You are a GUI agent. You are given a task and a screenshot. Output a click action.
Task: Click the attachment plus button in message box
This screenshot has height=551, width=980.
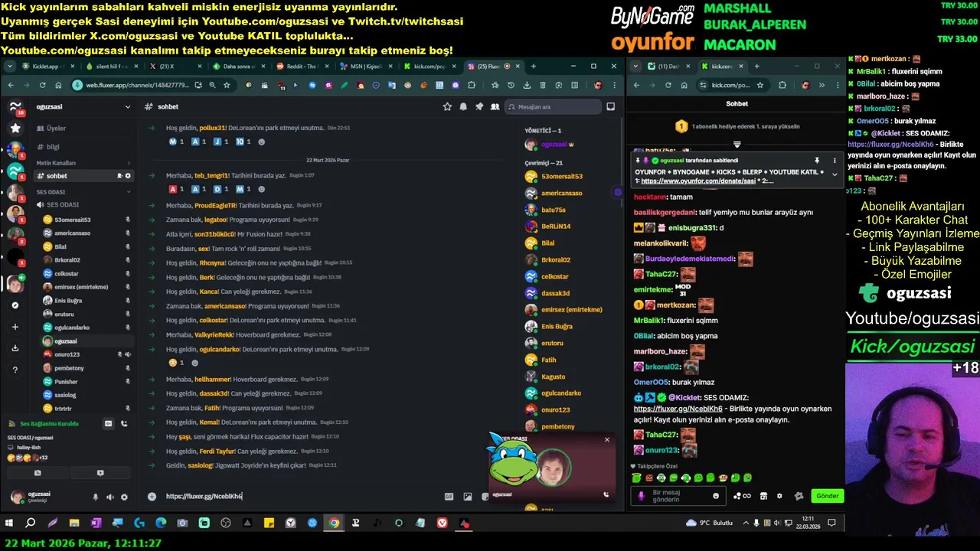click(152, 497)
